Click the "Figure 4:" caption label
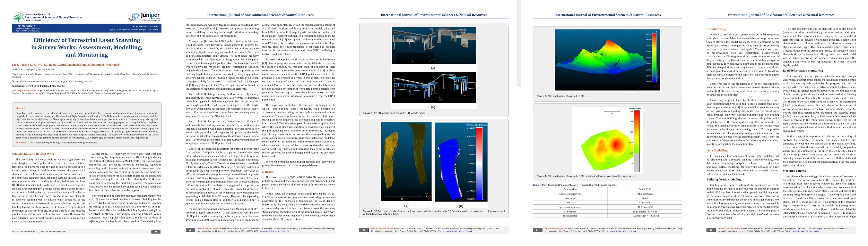The height and width of the screenshot is (246, 868). [541, 176]
